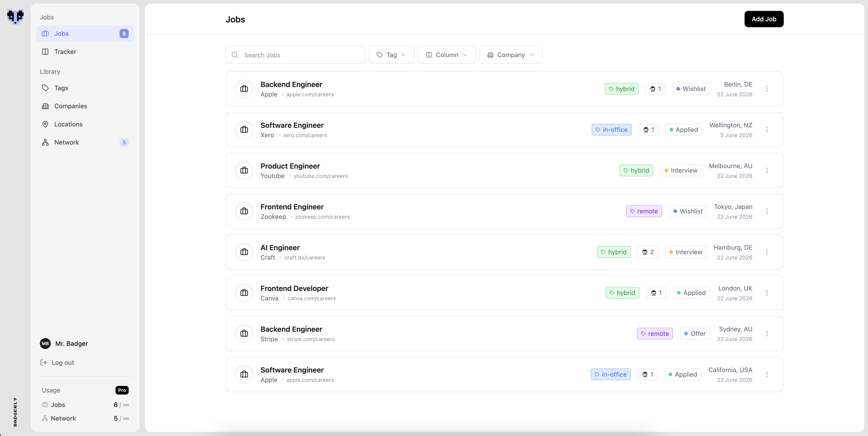The image size is (868, 436).
Task: Click the MB avatar circle
Action: (45, 344)
